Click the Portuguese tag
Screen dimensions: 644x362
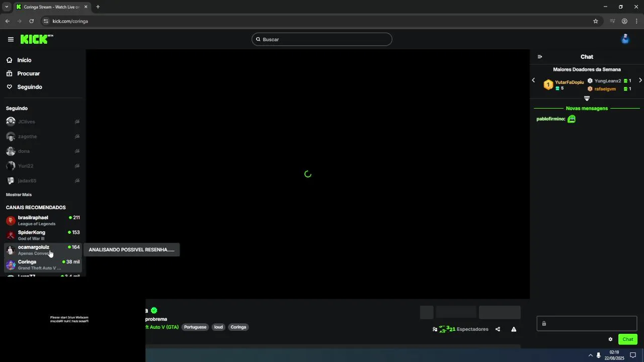point(195,327)
